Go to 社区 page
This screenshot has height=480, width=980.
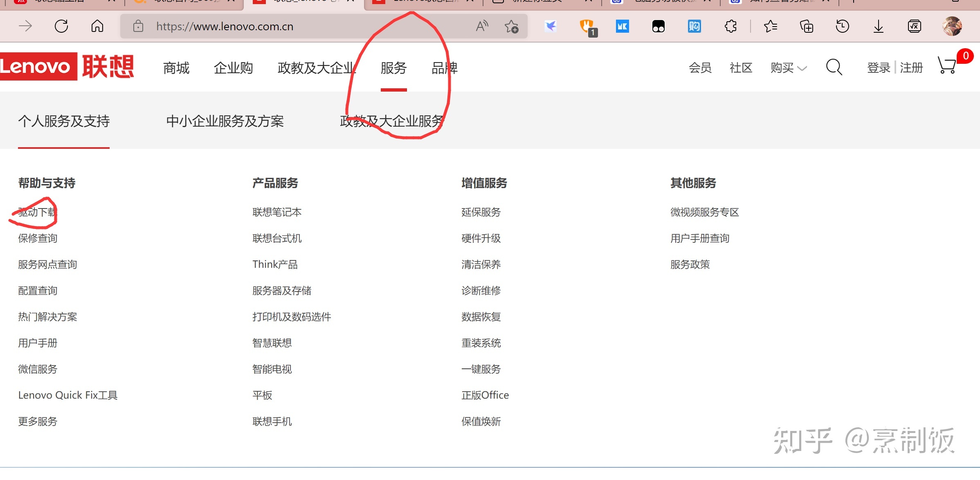[741, 67]
